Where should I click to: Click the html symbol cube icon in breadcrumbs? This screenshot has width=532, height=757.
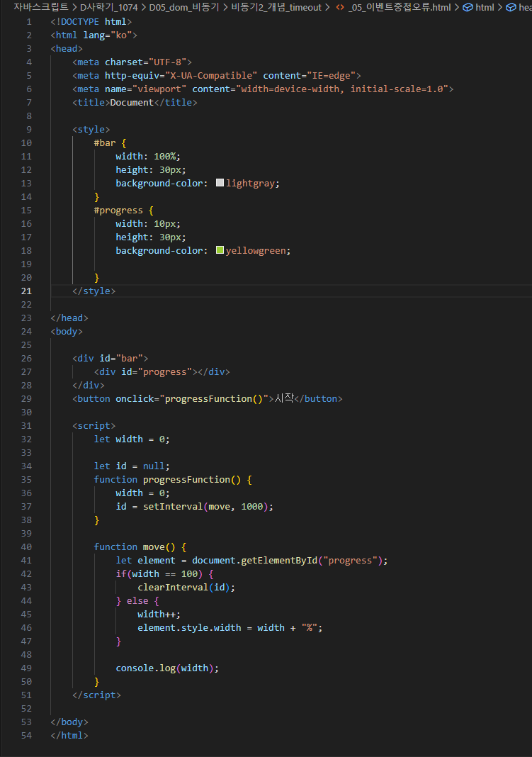coord(468,7)
